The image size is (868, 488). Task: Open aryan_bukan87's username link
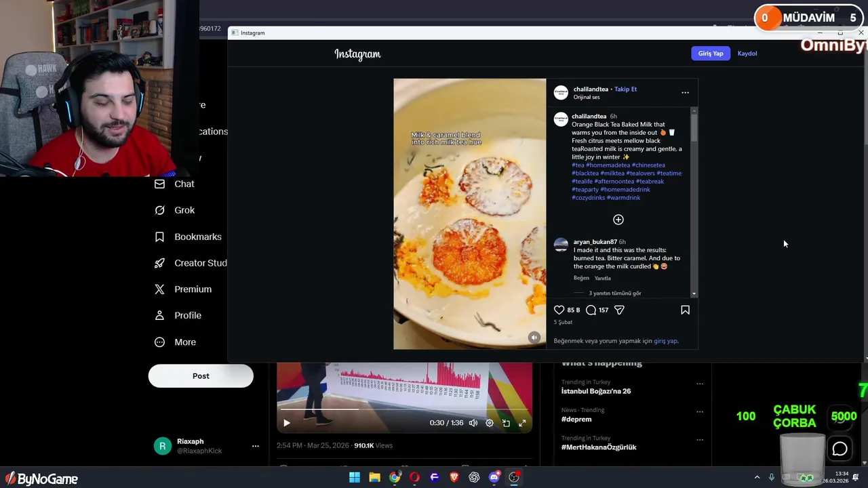point(595,242)
